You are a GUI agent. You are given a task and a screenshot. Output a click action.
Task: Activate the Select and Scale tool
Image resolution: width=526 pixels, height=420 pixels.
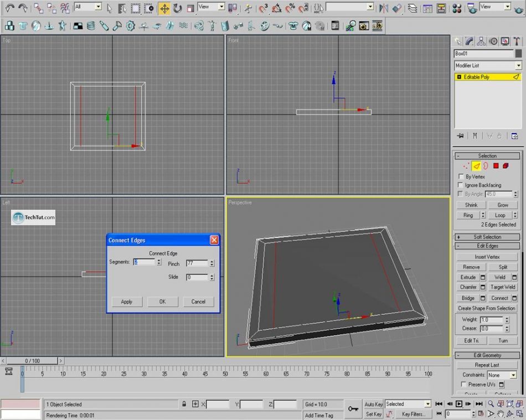tap(190, 8)
